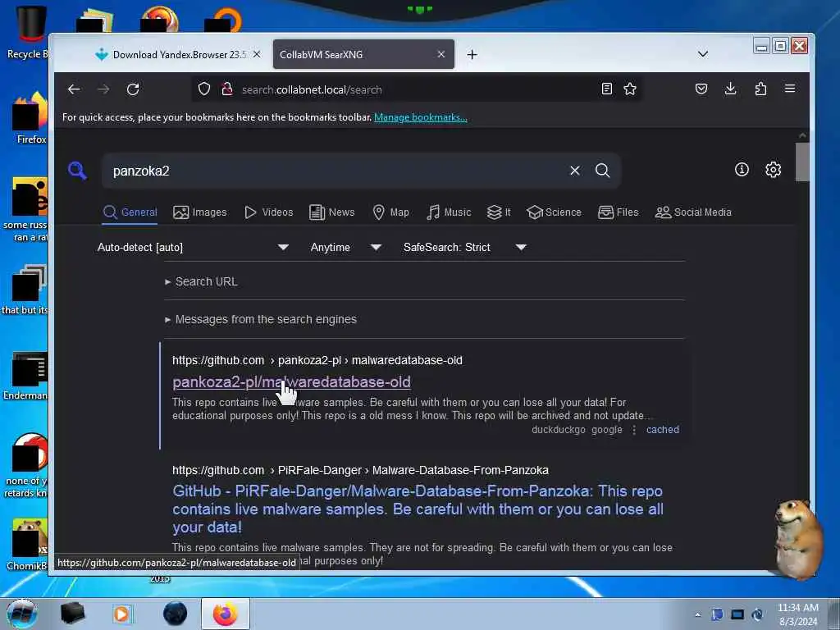Go back with the browser back arrow
840x630 pixels.
coord(74,89)
